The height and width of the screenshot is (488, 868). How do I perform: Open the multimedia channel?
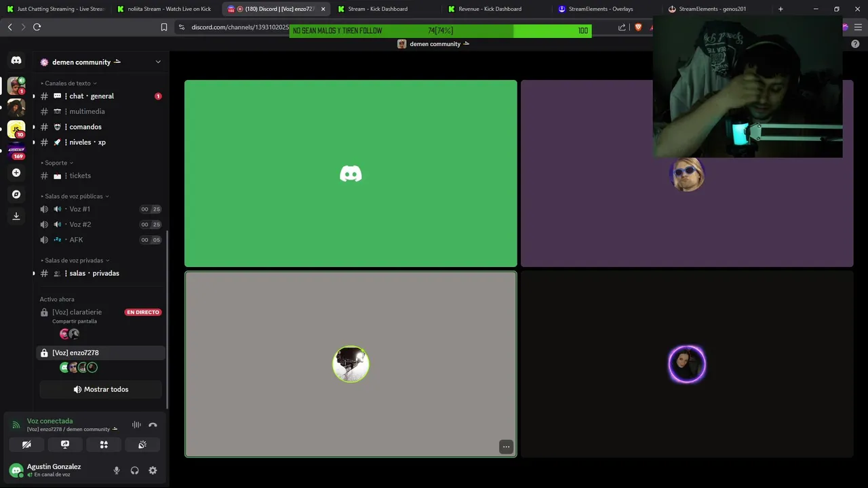click(100, 111)
